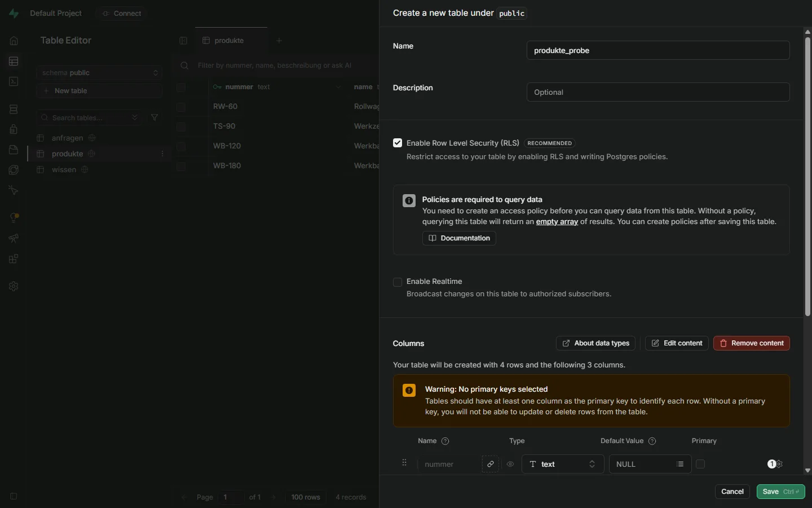This screenshot has width=812, height=508.
Task: Tick the row checkbox for RW-60
Action: (x=181, y=107)
